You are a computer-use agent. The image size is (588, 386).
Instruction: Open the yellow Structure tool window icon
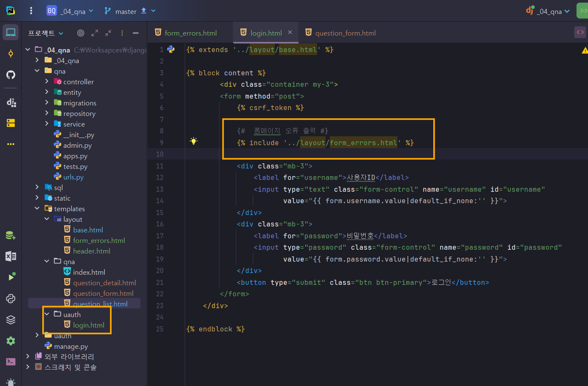click(x=11, y=123)
